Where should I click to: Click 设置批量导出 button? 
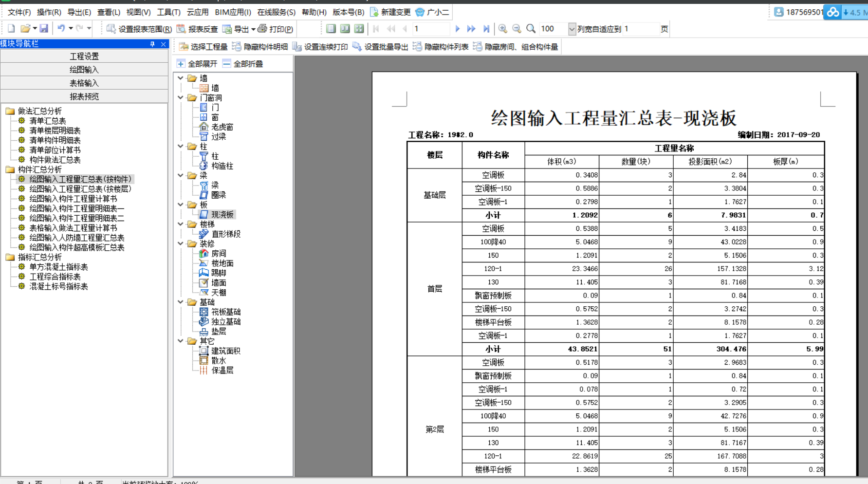380,47
